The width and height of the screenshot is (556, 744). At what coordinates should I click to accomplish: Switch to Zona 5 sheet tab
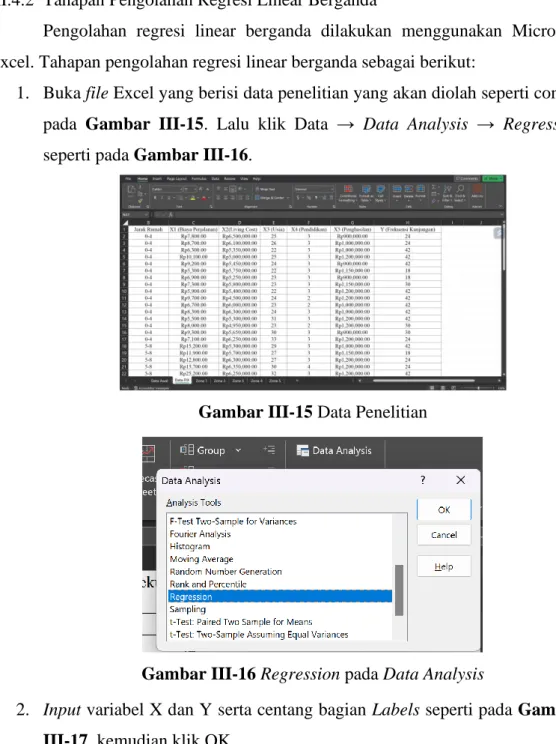pos(275,381)
